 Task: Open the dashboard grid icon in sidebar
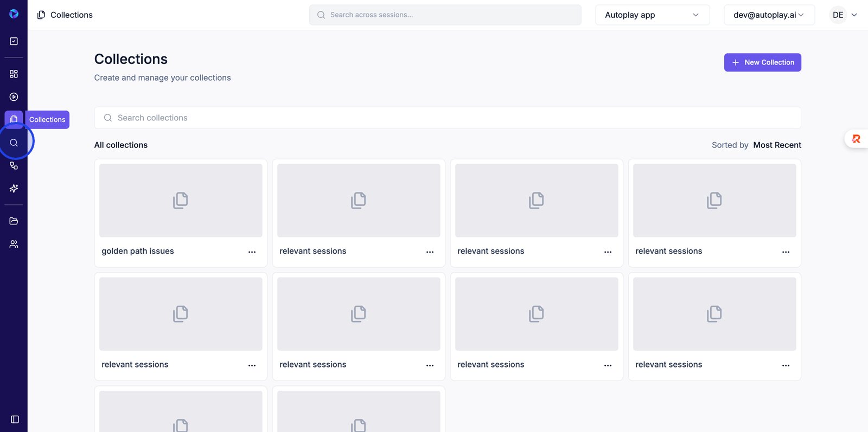[x=14, y=74]
